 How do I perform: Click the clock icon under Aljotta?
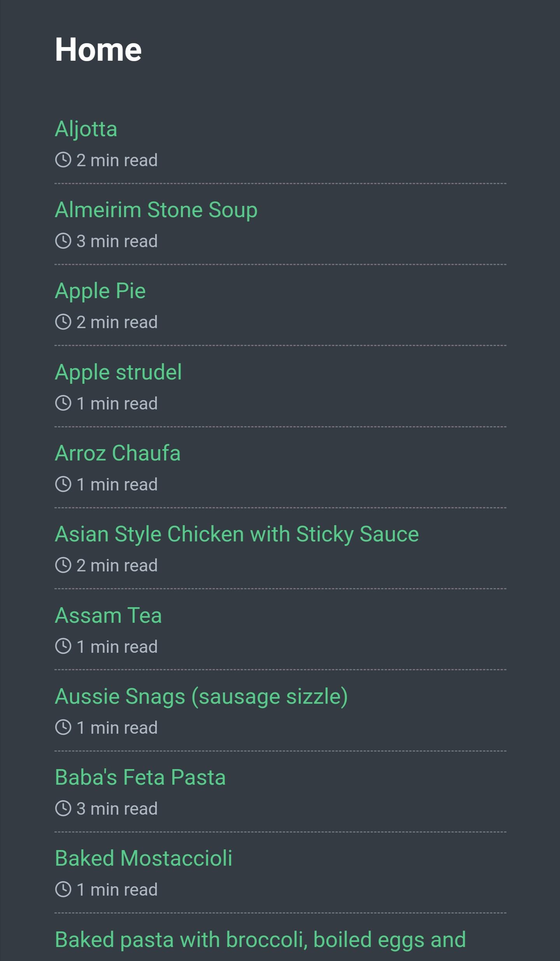coord(63,160)
